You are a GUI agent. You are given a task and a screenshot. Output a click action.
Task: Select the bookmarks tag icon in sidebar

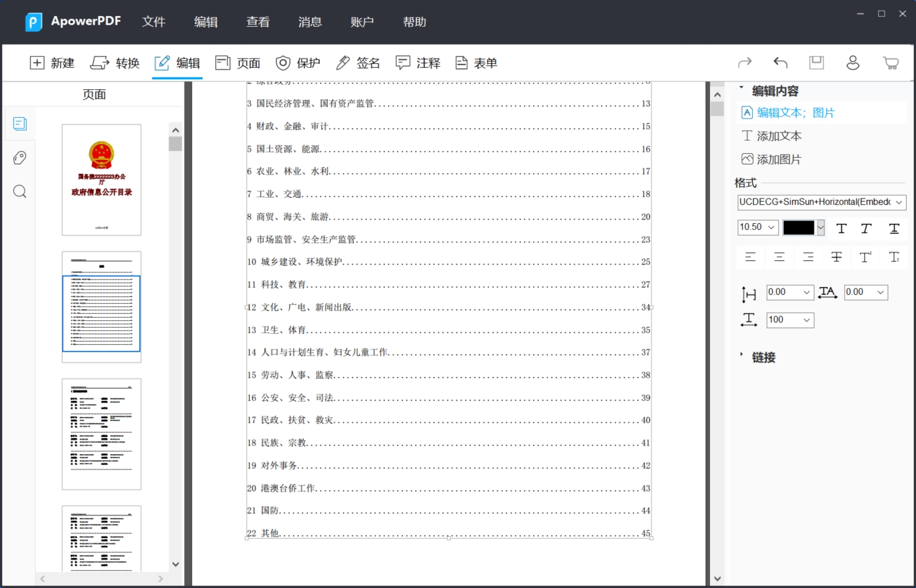click(x=19, y=157)
